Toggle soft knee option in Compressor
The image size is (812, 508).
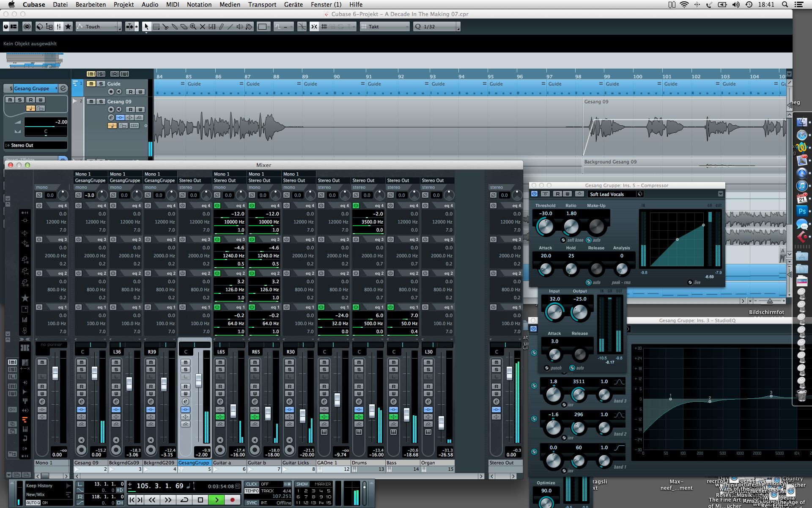[563, 240]
